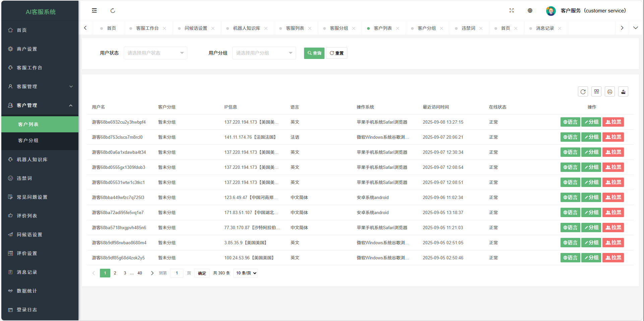Open the 用户分组 group dropdown
This screenshot has height=321, width=644.
point(264,53)
